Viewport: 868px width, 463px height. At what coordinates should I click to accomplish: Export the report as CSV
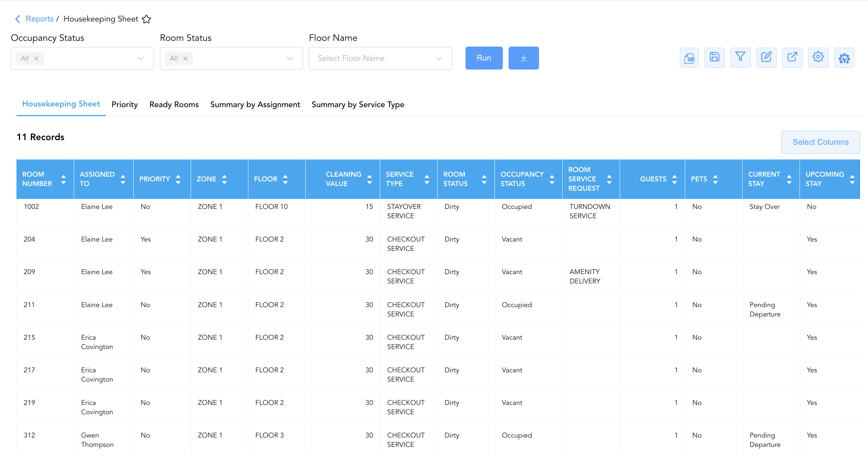coord(689,58)
